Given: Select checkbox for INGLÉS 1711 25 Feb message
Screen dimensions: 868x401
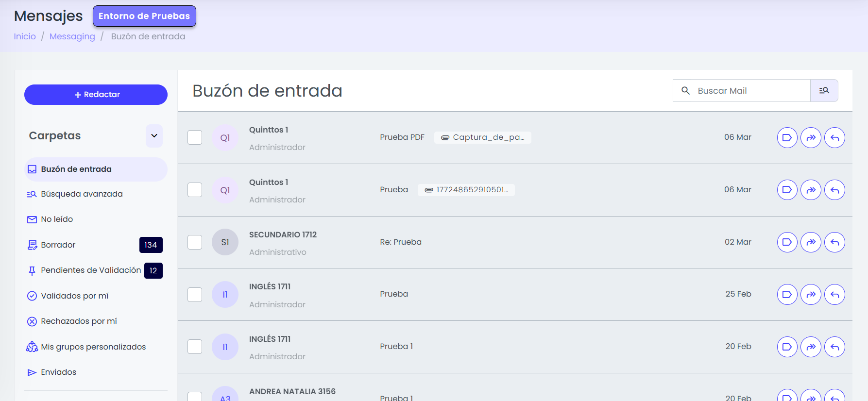Looking at the screenshot, I should click(195, 295).
